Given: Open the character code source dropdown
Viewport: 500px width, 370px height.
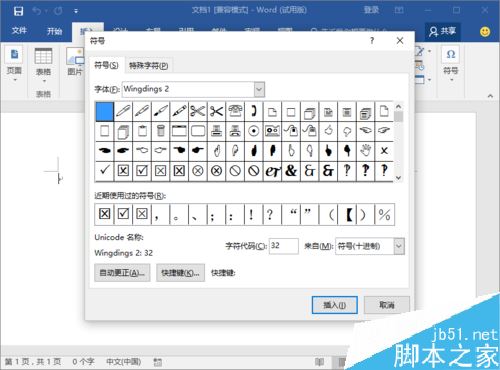Looking at the screenshot, I should [x=399, y=246].
